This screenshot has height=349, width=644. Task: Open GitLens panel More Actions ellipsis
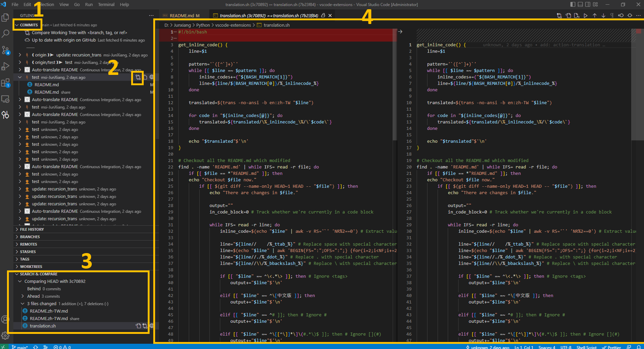click(151, 15)
